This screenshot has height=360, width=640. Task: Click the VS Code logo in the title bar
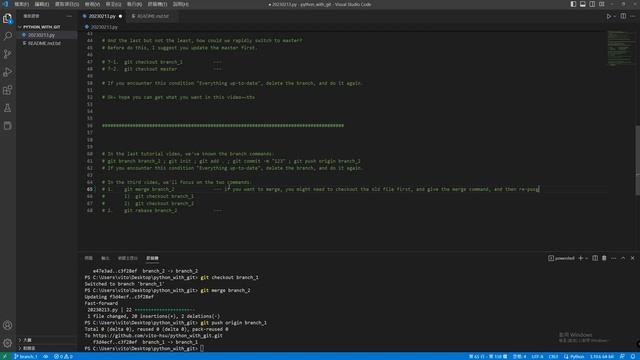[5, 4]
